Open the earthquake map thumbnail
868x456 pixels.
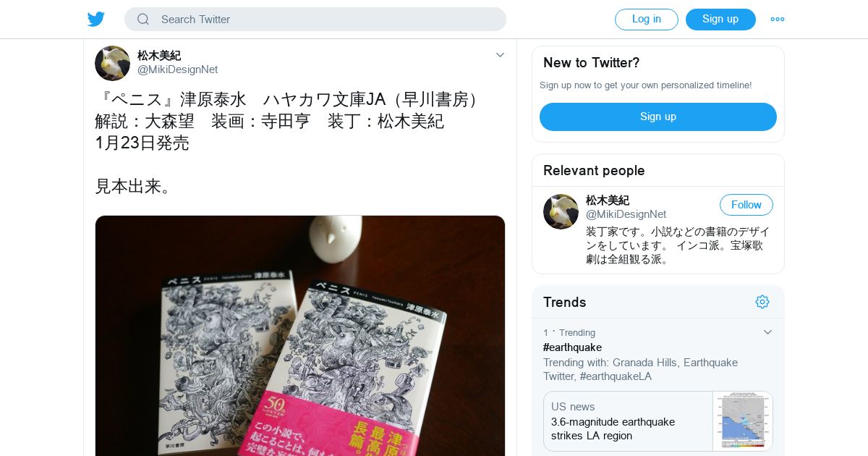pyautogui.click(x=742, y=421)
